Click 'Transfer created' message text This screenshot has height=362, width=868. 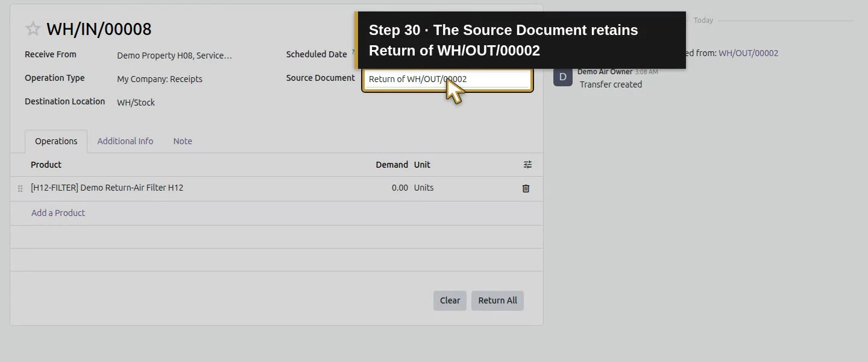click(611, 84)
